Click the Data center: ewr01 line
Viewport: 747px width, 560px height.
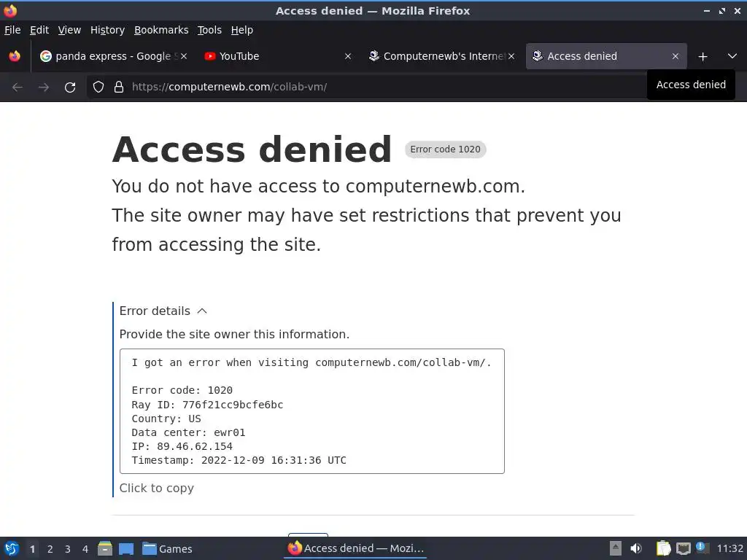[x=188, y=433]
